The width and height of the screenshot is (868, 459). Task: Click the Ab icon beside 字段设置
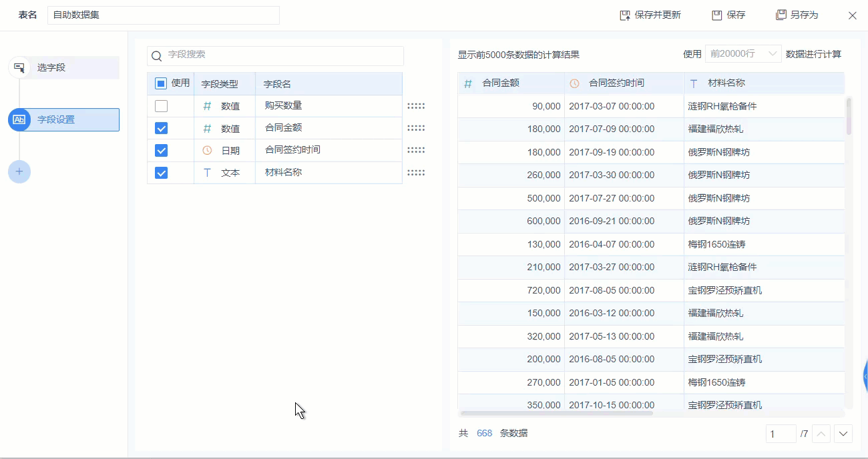pos(19,119)
